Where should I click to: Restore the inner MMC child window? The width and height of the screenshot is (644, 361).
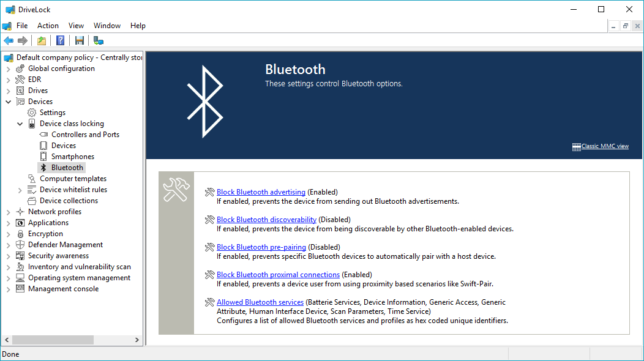(626, 26)
